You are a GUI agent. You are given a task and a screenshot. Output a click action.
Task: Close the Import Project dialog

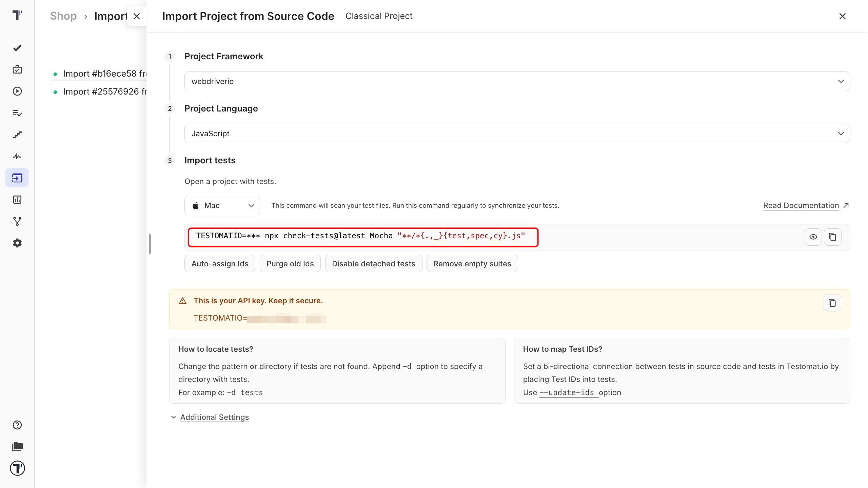[842, 16]
